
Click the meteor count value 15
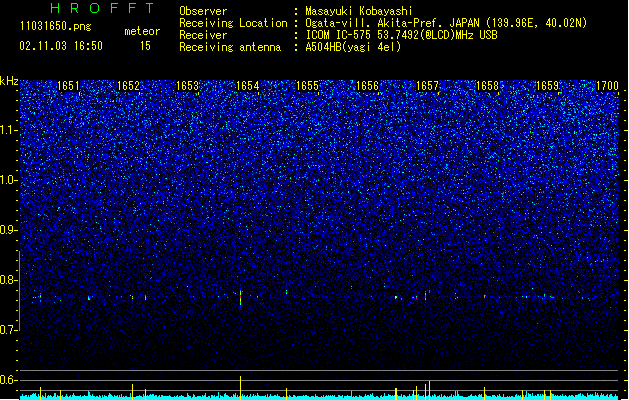coord(145,46)
